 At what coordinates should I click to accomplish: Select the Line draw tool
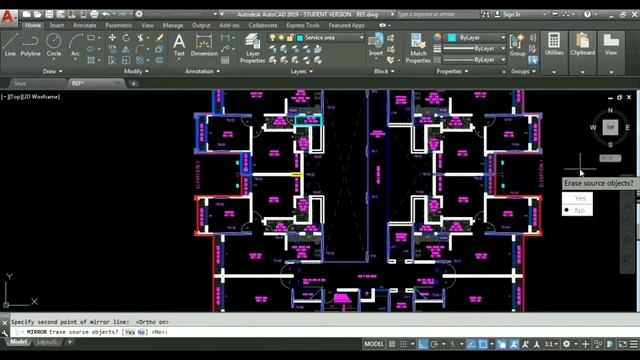coord(10,45)
